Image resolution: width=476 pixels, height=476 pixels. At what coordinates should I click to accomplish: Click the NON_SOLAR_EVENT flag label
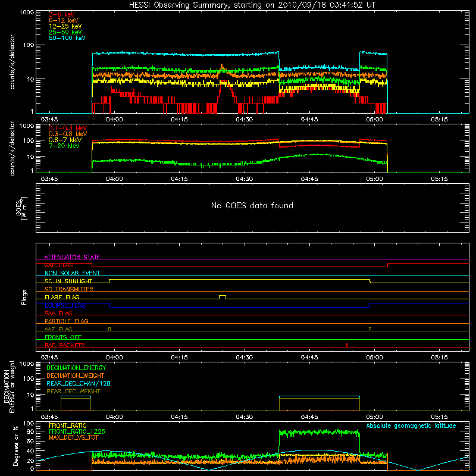point(72,273)
